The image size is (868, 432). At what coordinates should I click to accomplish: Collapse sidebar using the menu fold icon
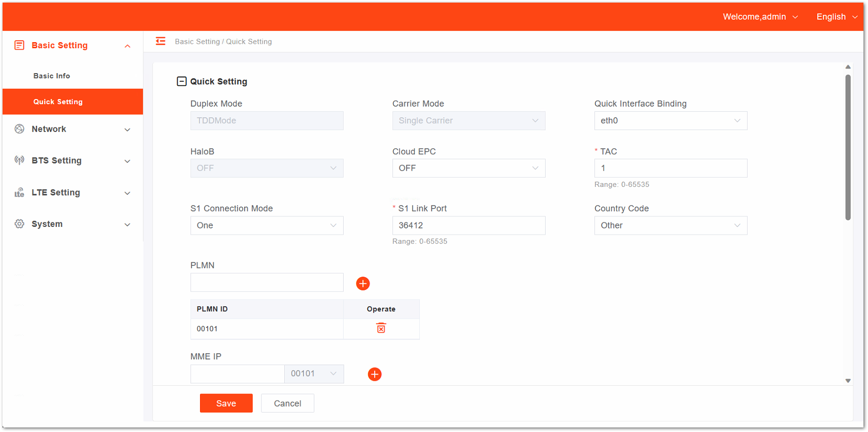click(x=160, y=41)
